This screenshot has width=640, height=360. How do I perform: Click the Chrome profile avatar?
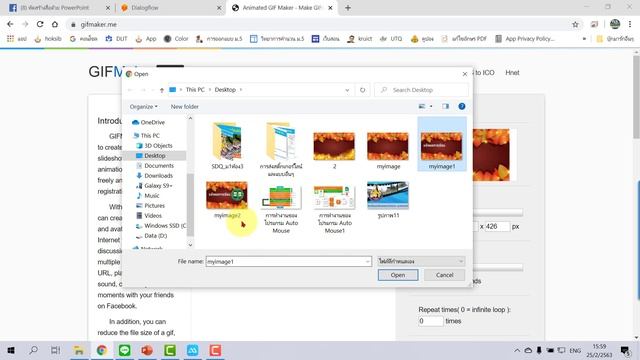(x=615, y=24)
